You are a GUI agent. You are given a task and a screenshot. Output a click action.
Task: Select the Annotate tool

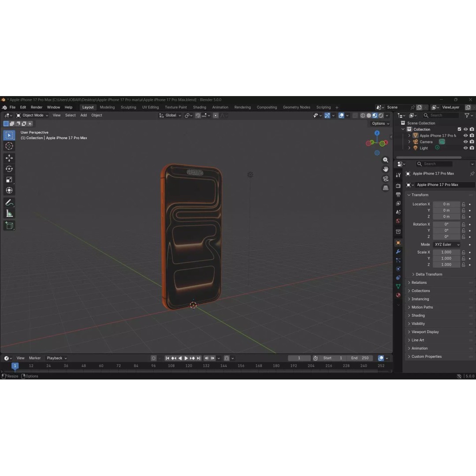tap(9, 202)
